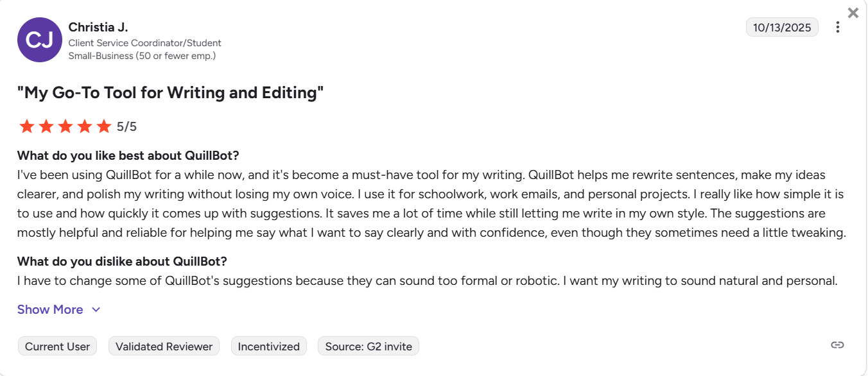Click the CJ avatar circle
The width and height of the screenshot is (868, 376).
tap(39, 39)
